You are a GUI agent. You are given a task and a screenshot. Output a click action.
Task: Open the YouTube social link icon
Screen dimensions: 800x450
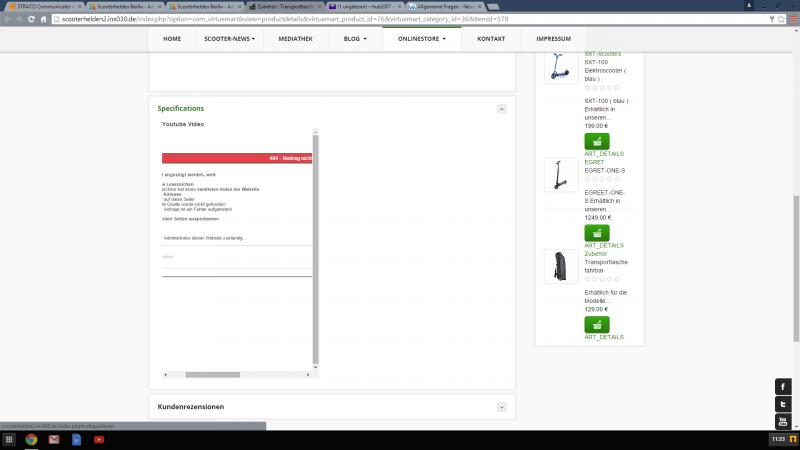point(783,421)
